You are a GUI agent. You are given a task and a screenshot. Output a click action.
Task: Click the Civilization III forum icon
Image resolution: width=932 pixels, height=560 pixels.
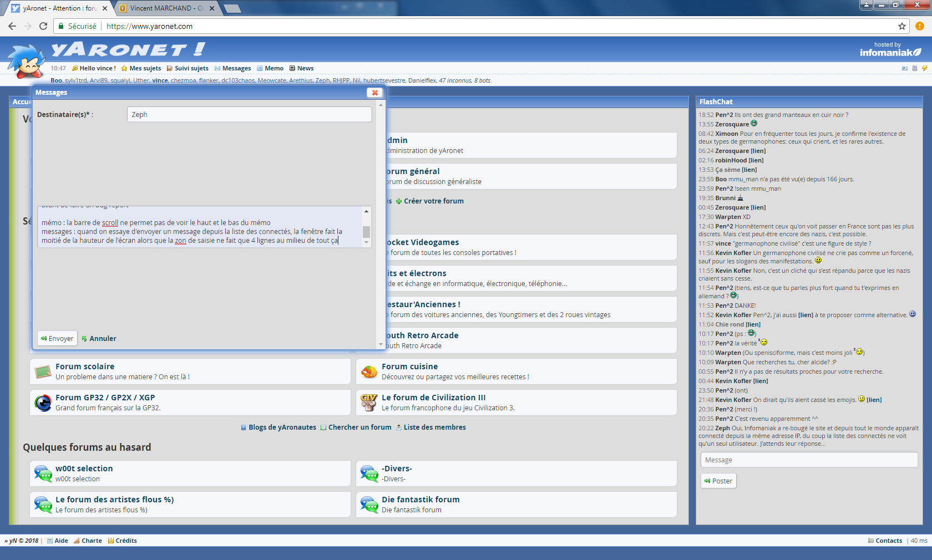[x=369, y=402]
